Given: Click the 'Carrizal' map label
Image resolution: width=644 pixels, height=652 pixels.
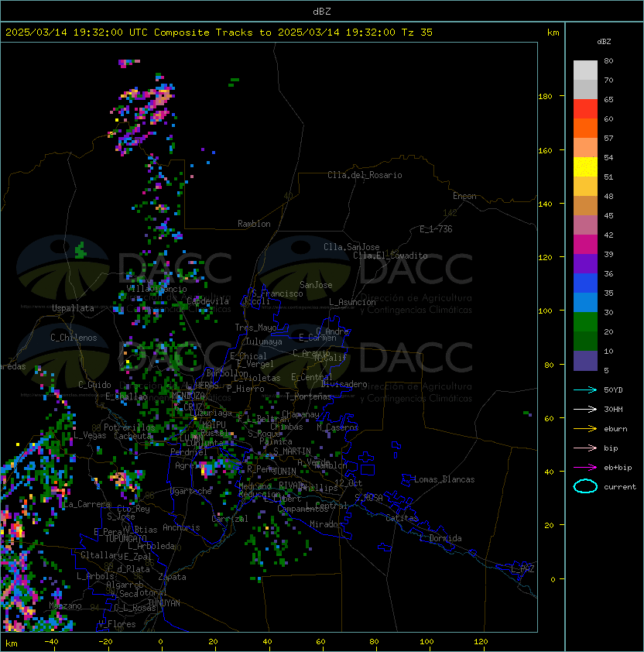Looking at the screenshot, I should (230, 519).
